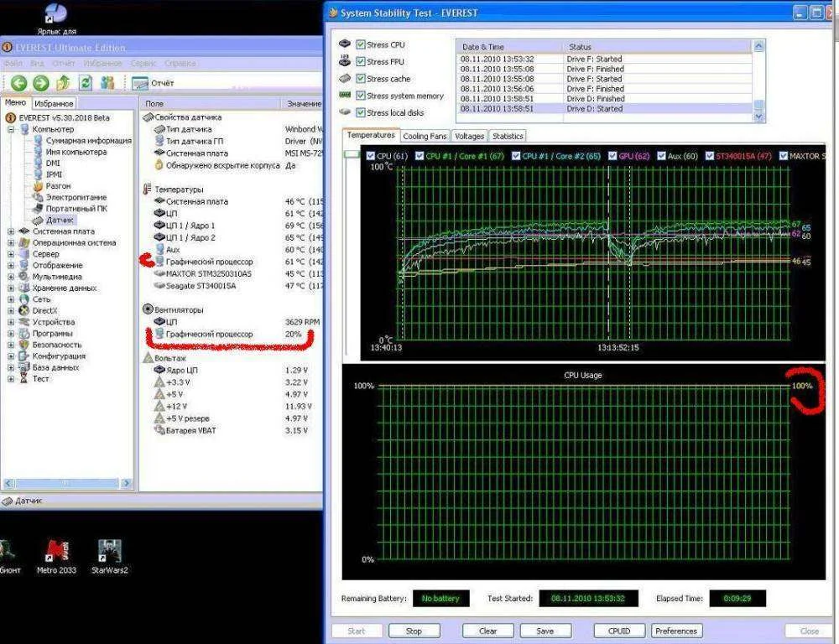Switch to the Temperatures tab

click(371, 135)
